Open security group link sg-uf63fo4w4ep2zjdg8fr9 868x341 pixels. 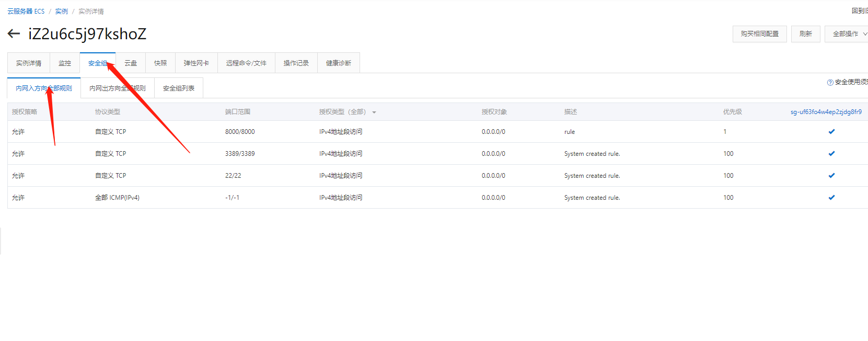826,112
